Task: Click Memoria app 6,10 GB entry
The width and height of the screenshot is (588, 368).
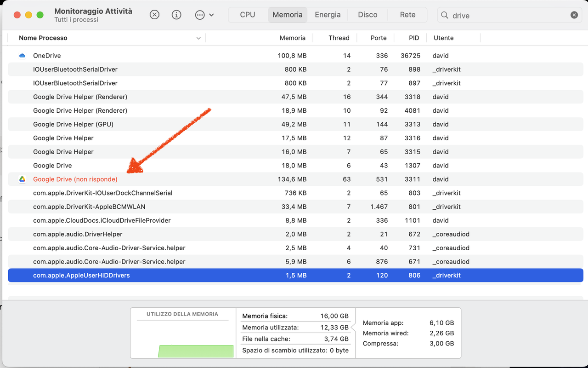Action: click(x=408, y=323)
